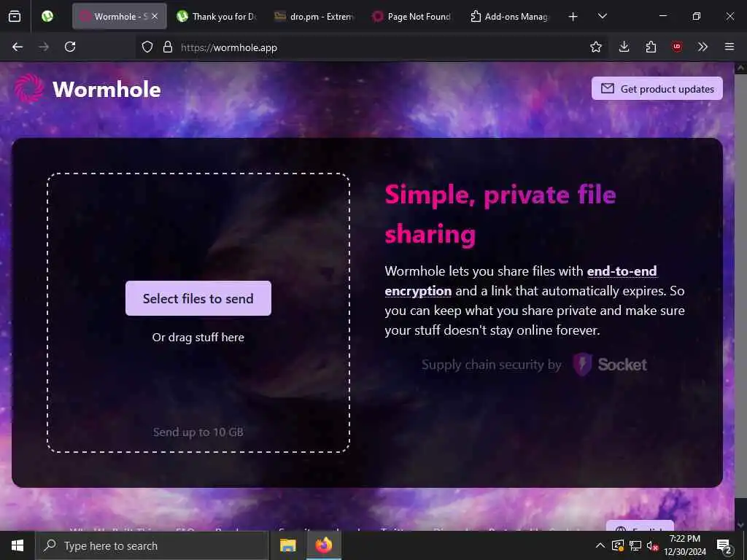This screenshot has height=560, width=747.
Task: Close the Wormhole tab
Action: coord(155,17)
